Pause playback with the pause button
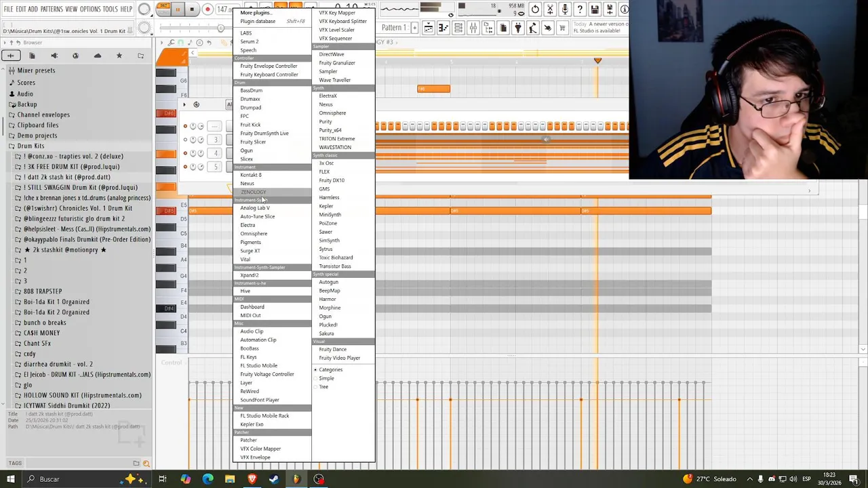 (178, 9)
